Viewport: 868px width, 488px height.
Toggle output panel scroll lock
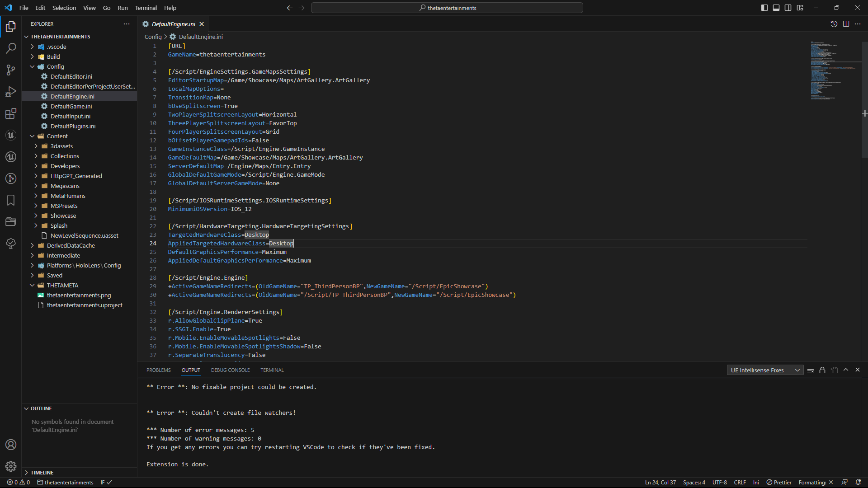pos(822,370)
